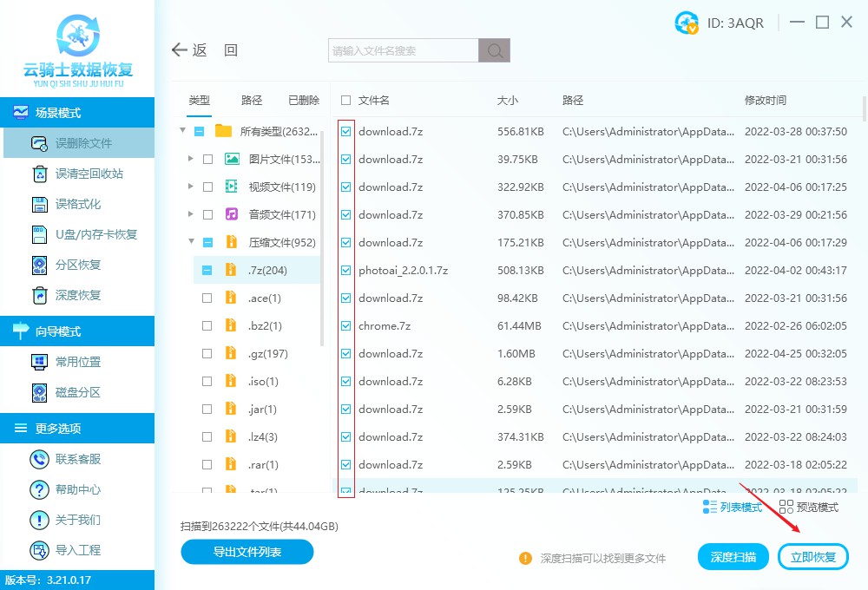Click the 向导模式 section header
The width and height of the screenshot is (868, 590).
(77, 331)
